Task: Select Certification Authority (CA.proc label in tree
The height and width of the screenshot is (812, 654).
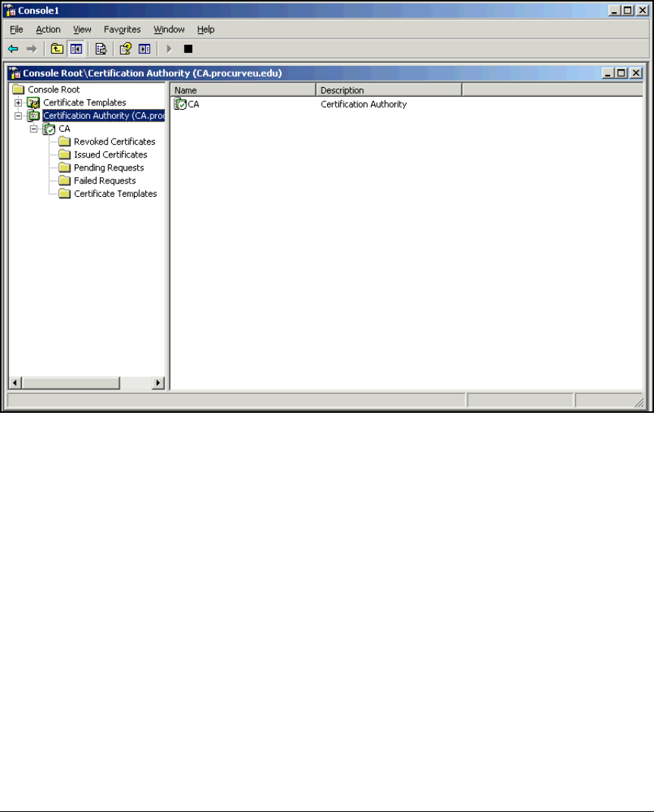Action: (104, 115)
